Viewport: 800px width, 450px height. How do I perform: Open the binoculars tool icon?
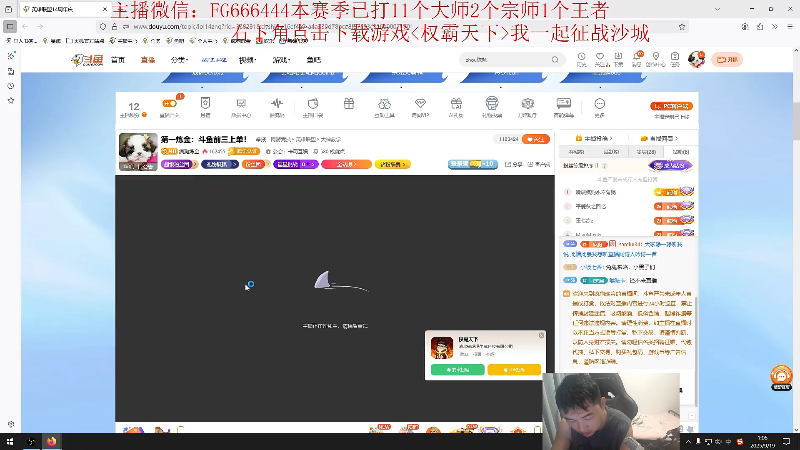click(384, 104)
